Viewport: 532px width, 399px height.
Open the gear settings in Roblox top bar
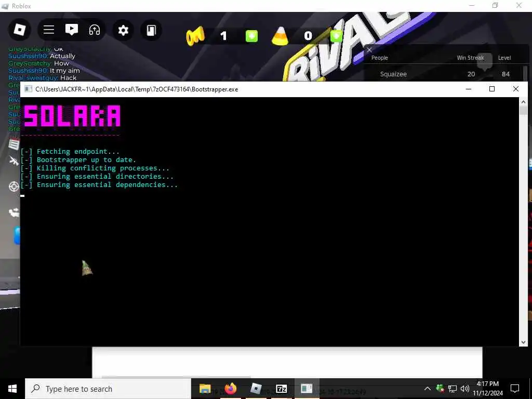click(123, 31)
